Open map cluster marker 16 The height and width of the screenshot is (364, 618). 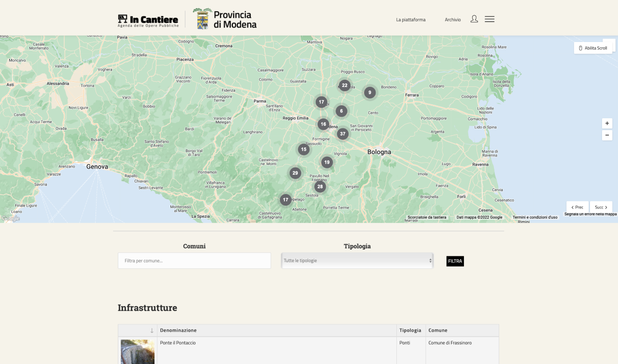point(323,124)
